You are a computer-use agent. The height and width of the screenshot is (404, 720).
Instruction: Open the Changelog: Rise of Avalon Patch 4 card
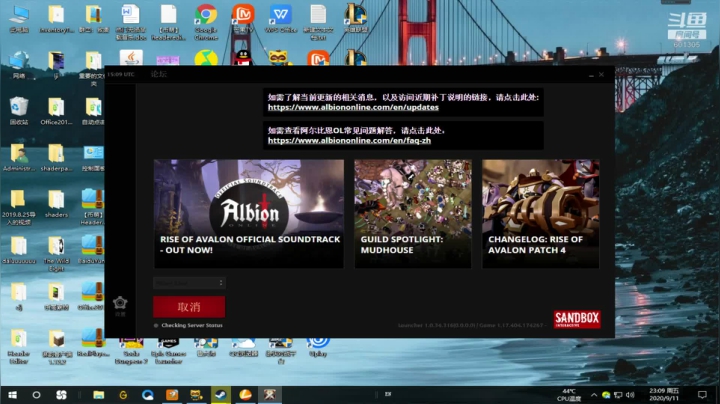coord(540,213)
